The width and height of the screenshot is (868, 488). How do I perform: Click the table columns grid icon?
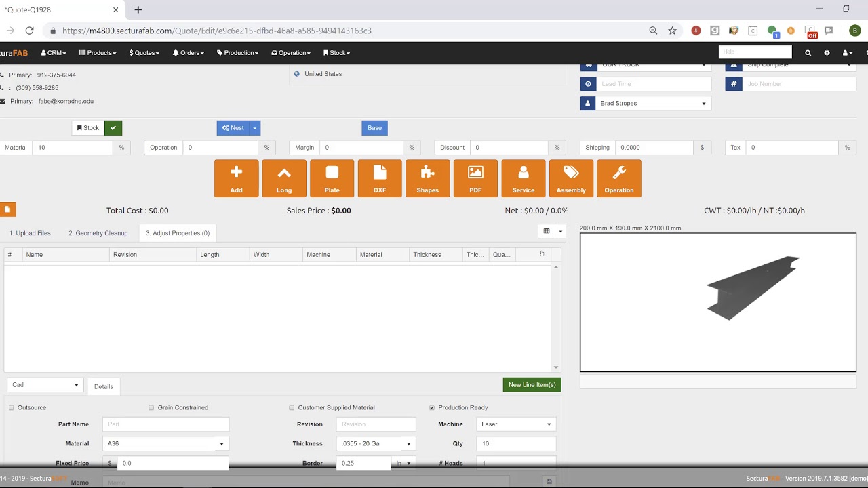click(x=547, y=231)
